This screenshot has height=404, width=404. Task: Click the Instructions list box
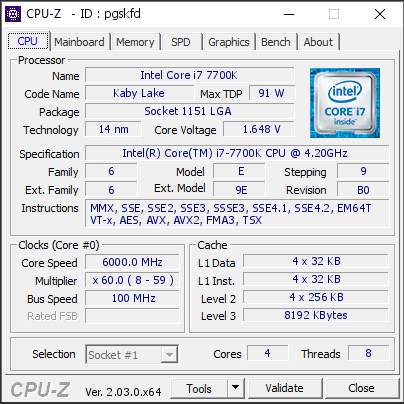(237, 214)
